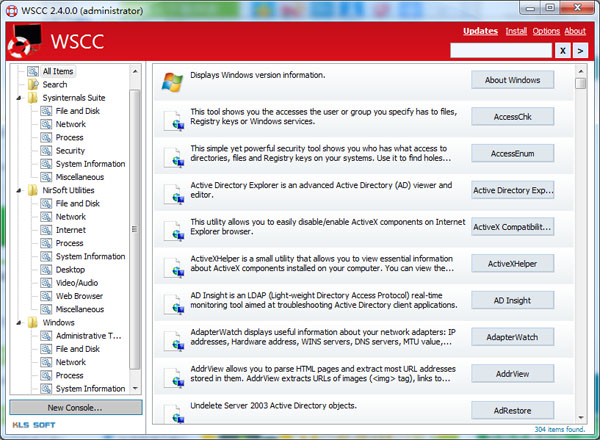Click the ActiveXHelper row icon
This screenshot has height=440, width=600.
[173, 268]
